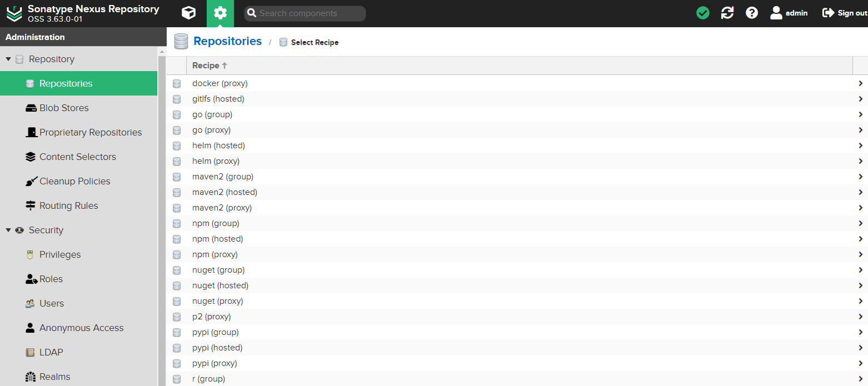
Task: Click the database icon of nuget (proxy)
Action: coord(177,302)
